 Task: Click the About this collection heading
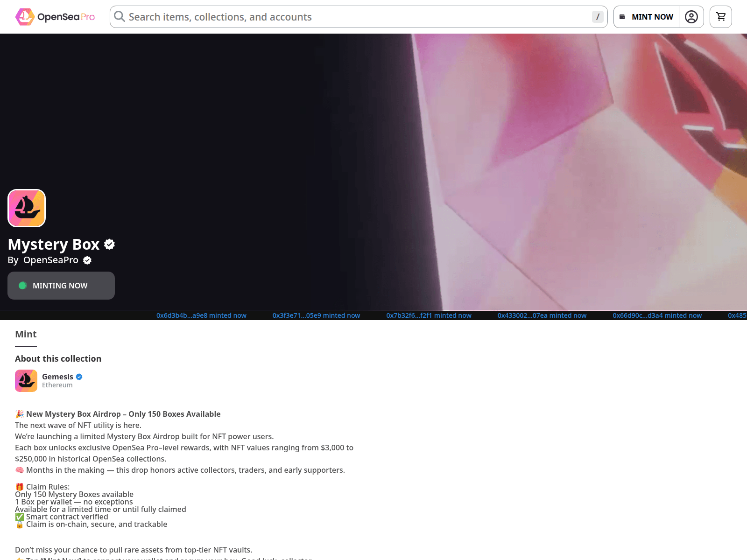point(58,358)
